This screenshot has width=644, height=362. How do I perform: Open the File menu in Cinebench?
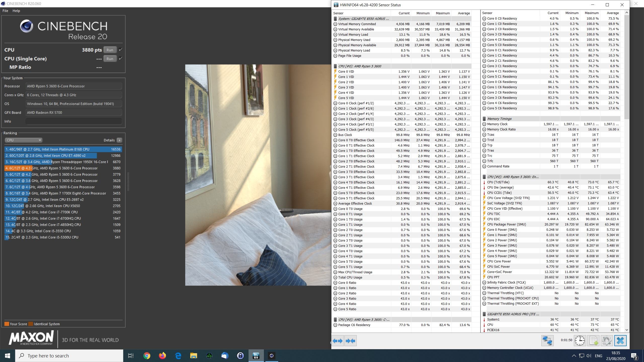5,11
